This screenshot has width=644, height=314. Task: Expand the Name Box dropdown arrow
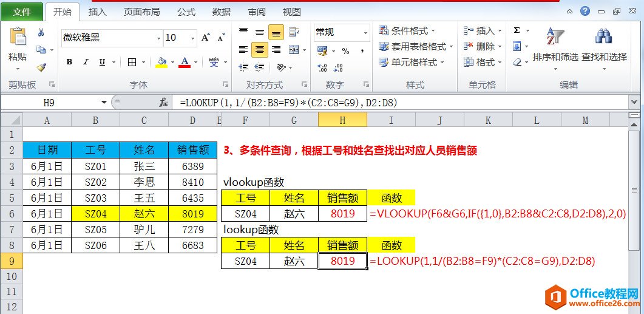tap(104, 102)
